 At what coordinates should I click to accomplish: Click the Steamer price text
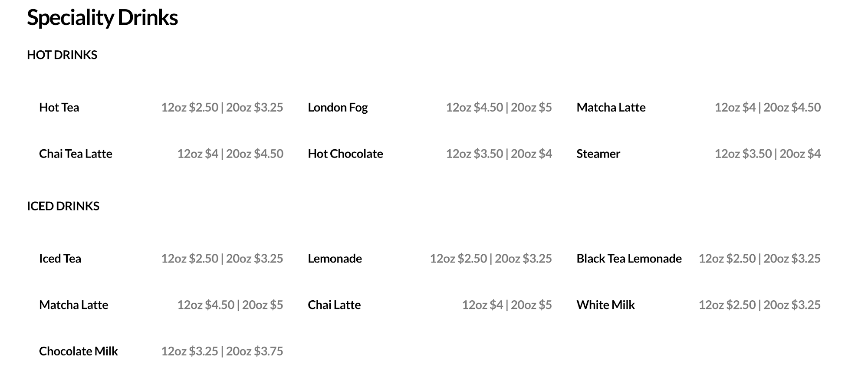click(x=768, y=154)
